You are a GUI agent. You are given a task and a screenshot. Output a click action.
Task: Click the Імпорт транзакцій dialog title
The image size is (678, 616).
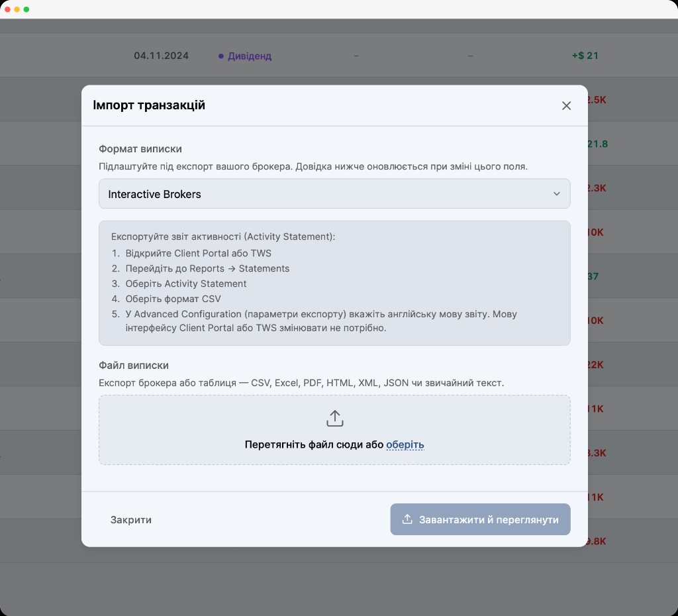click(x=149, y=105)
